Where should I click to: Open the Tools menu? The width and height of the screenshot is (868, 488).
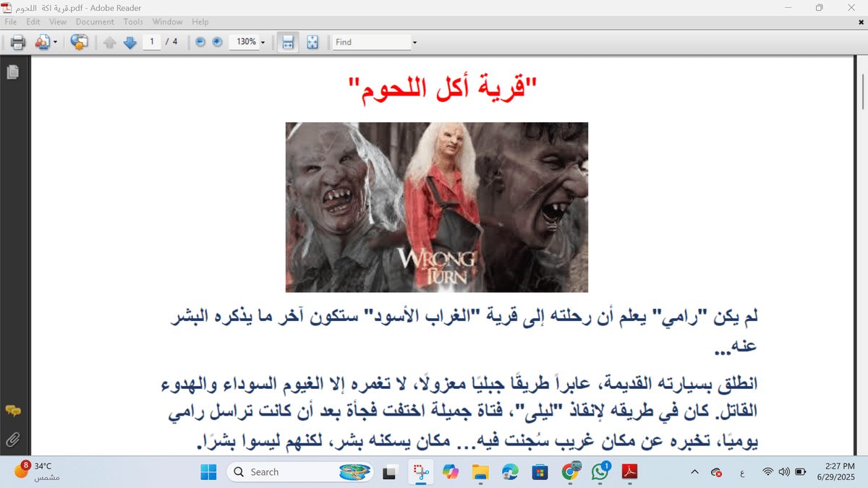coord(132,22)
